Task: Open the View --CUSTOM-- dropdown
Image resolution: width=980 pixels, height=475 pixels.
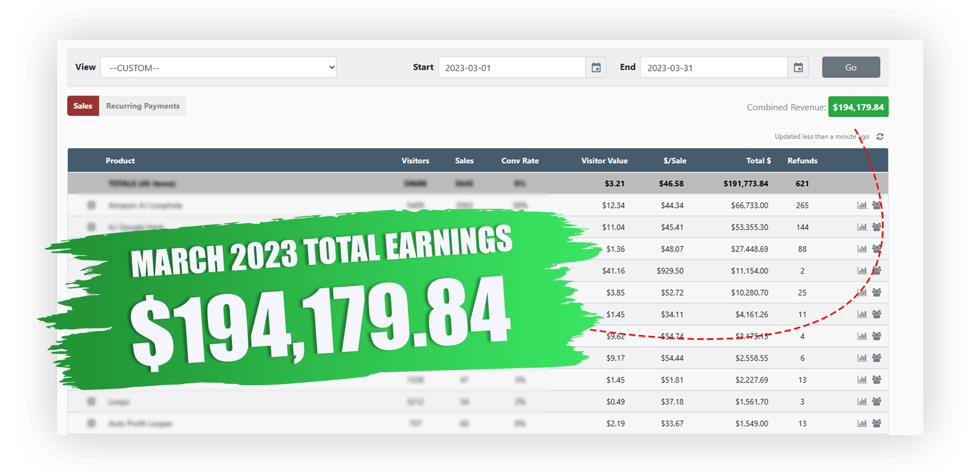Action: [x=218, y=68]
